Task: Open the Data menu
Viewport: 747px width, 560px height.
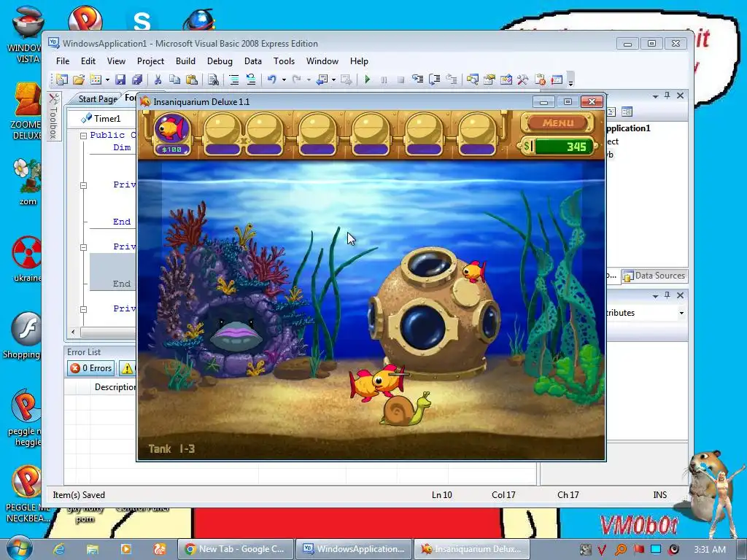Action: (x=253, y=61)
